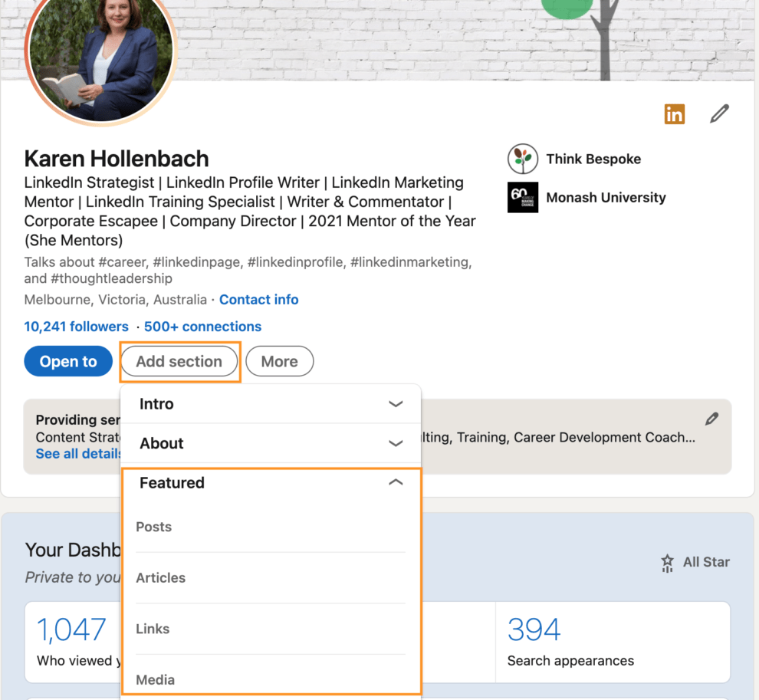Screen dimensions: 759x700
Task: Open the Add section menu
Action: click(179, 361)
